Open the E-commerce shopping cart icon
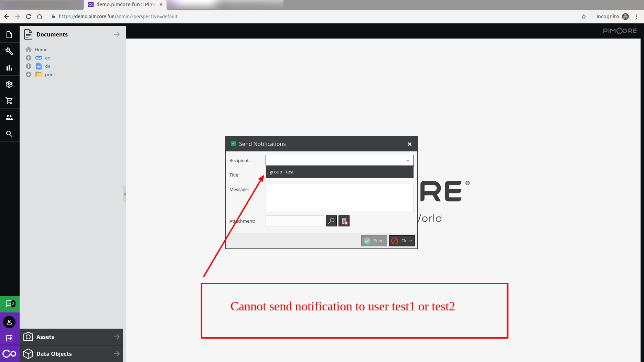 click(9, 100)
